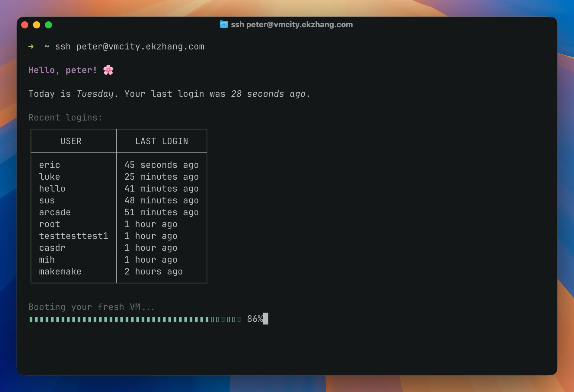
Task: Click the yellow minimize window button
Action: tap(37, 25)
